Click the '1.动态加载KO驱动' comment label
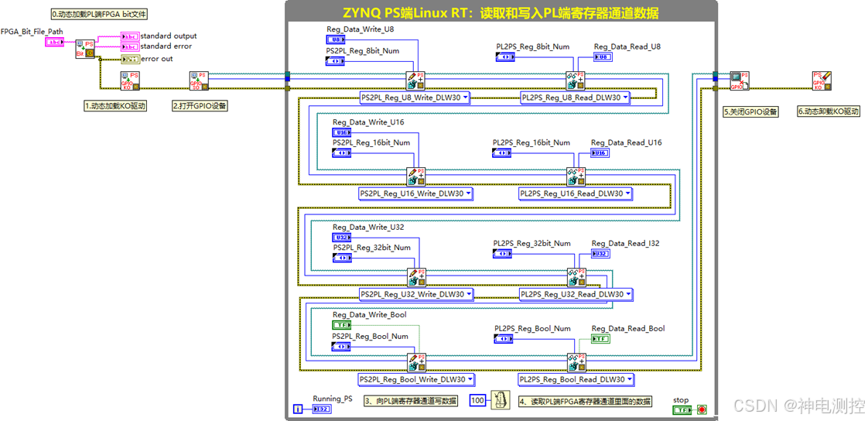This screenshot has height=421, width=868. coord(114,106)
